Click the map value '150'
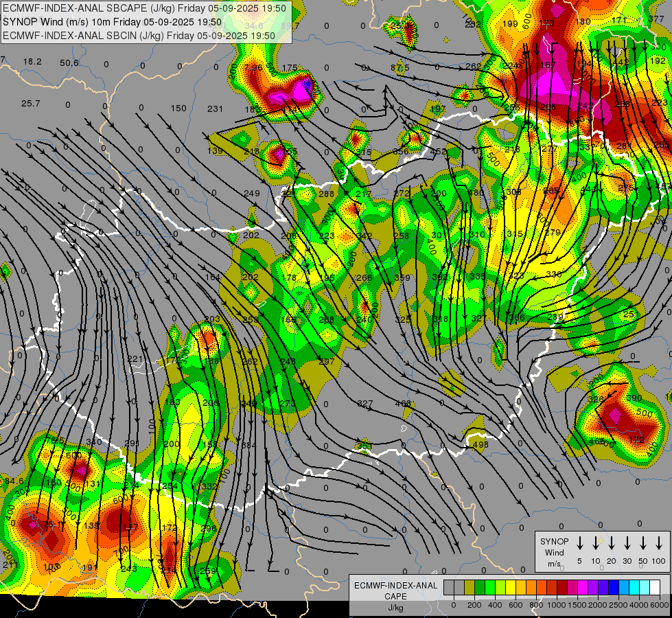672x618 pixels. [x=178, y=108]
